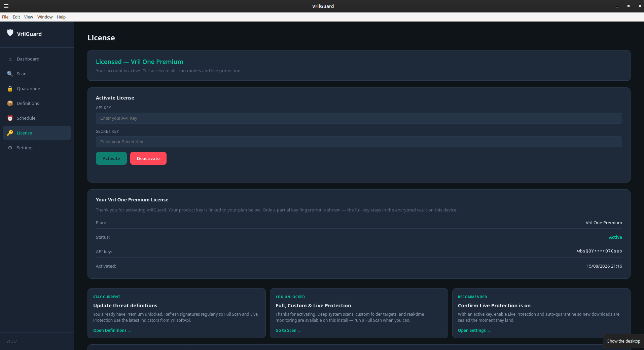
Task: Open the Quarantine section
Action: click(28, 89)
